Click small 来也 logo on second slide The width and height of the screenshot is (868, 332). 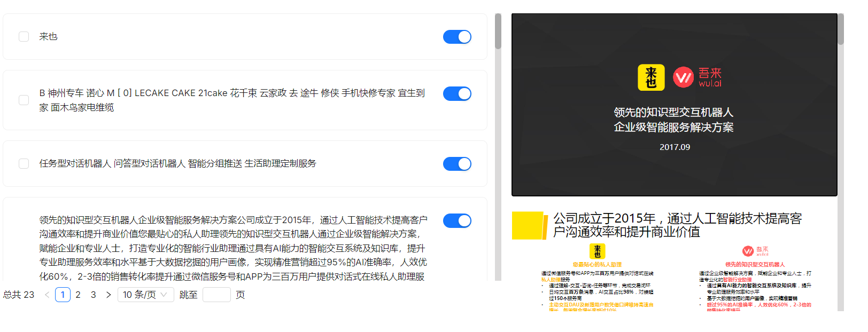[597, 251]
